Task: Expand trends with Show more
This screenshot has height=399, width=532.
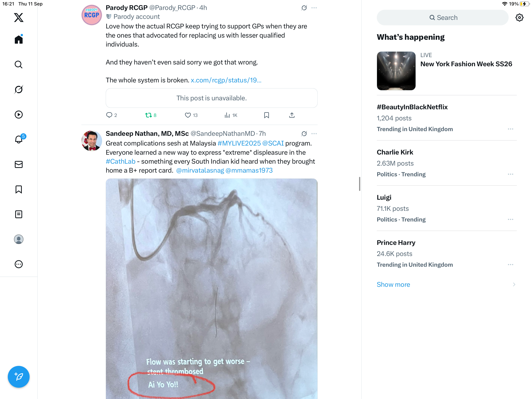Action: coord(393,284)
